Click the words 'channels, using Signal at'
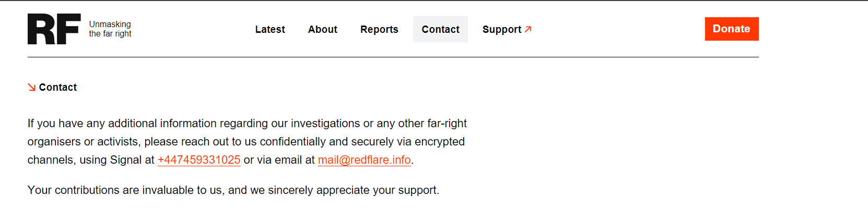Viewport: 868px width, 220px height. (91, 160)
